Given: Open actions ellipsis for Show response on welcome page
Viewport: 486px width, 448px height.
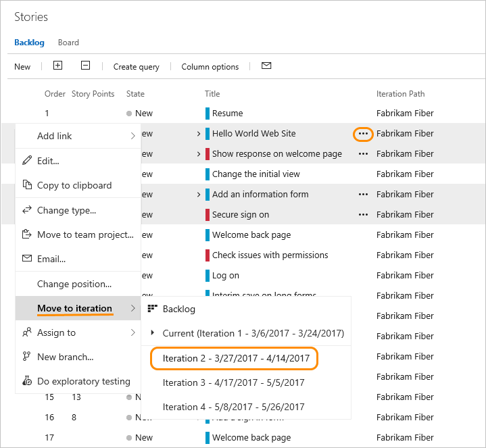Looking at the screenshot, I should tap(363, 154).
